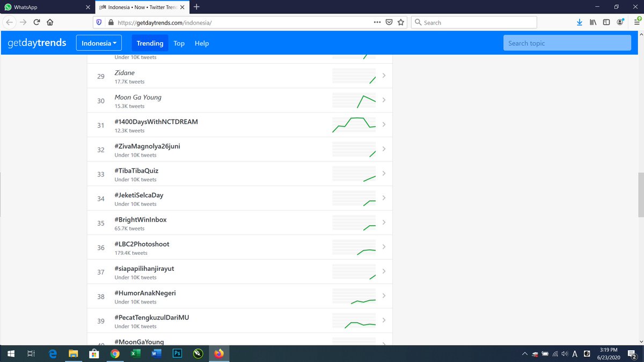Open the #1400DaysWithNCTDREAM trend
The width and height of the screenshot is (644, 362).
click(x=156, y=122)
